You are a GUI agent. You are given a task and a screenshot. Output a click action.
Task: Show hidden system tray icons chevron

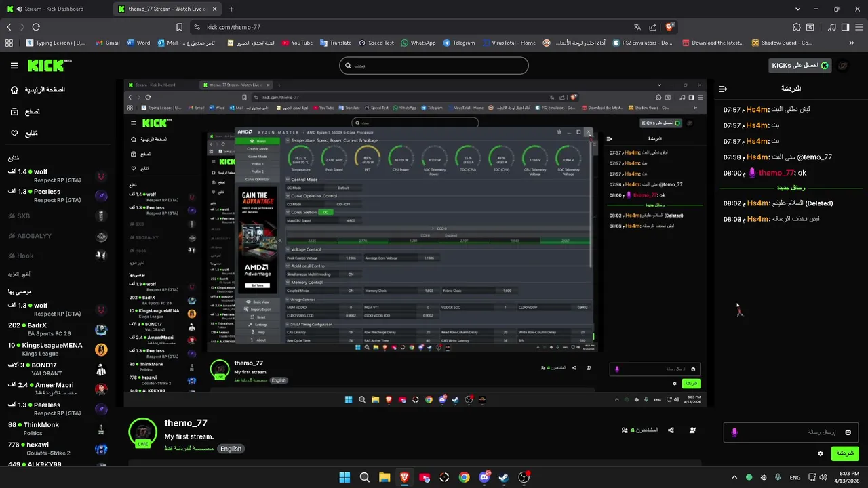point(734,477)
